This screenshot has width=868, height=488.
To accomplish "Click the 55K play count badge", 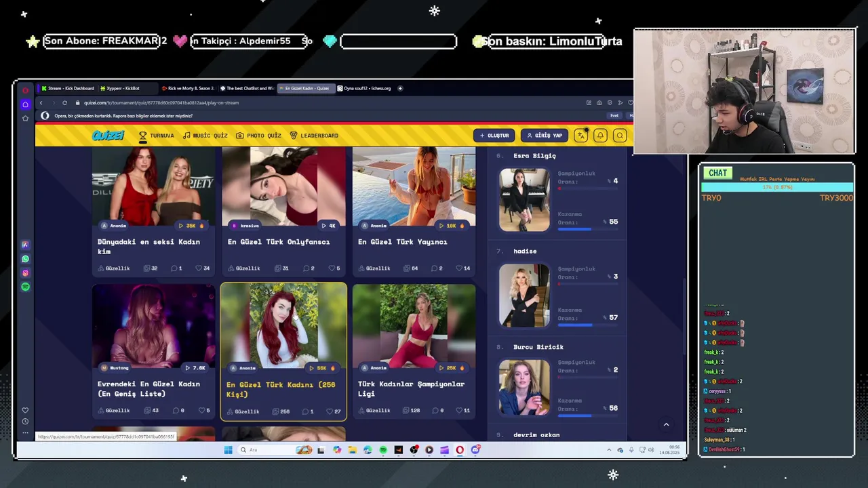I will click(322, 368).
